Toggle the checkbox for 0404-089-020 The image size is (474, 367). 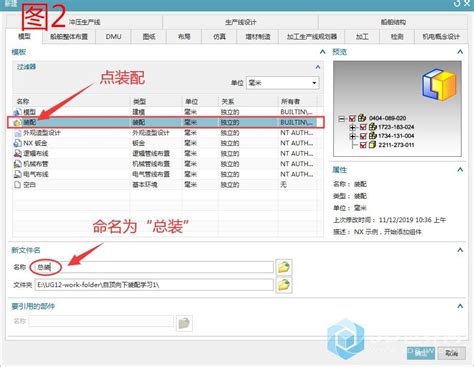point(352,118)
